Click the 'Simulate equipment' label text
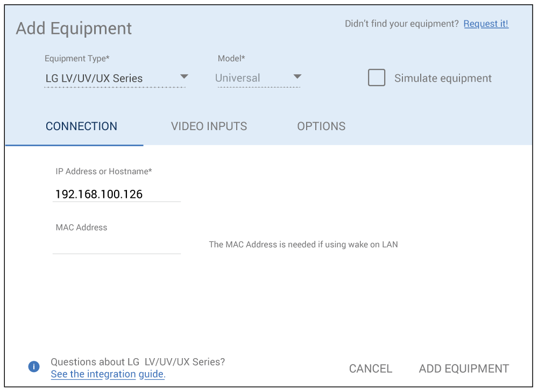This screenshot has width=538, height=392. coord(443,79)
